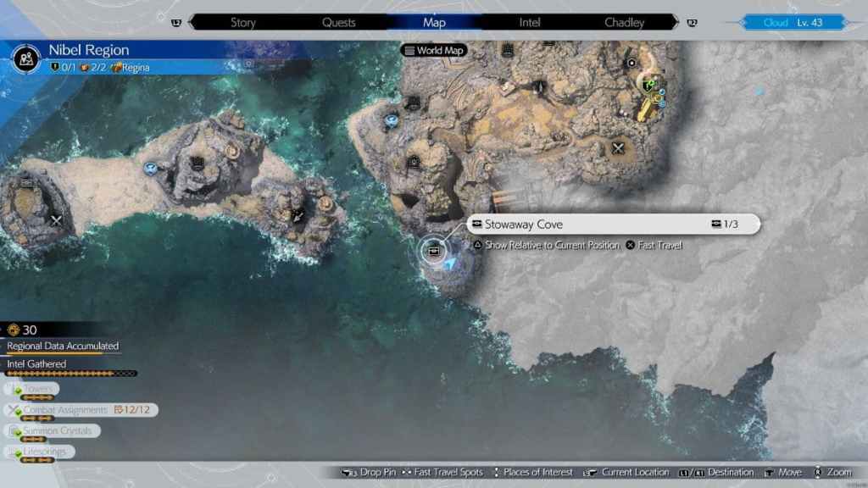This screenshot has width=868, height=488.
Task: Select the cage marker on sandy island
Action: click(x=198, y=163)
